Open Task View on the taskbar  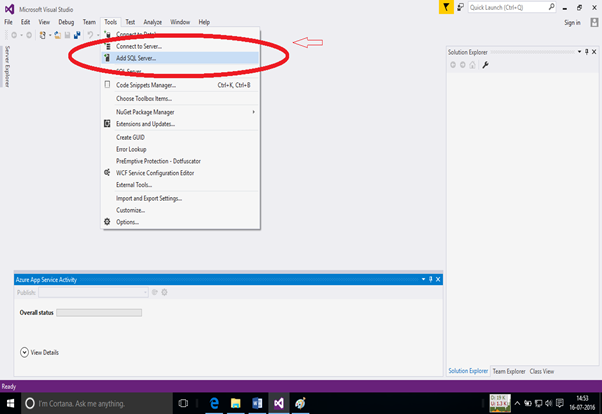point(184,403)
